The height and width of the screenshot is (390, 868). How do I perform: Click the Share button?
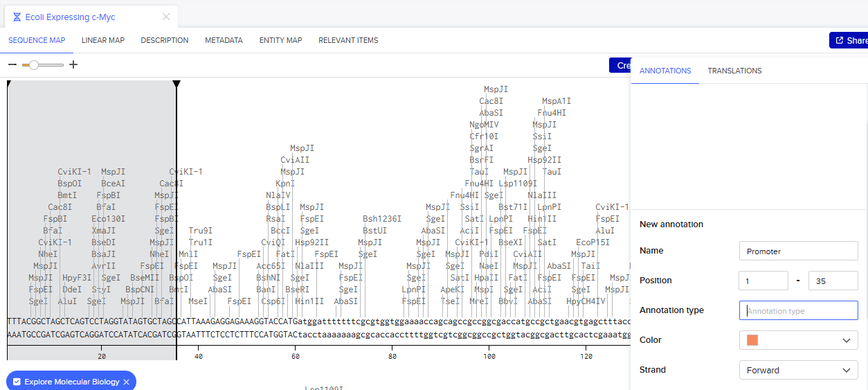[x=849, y=40]
